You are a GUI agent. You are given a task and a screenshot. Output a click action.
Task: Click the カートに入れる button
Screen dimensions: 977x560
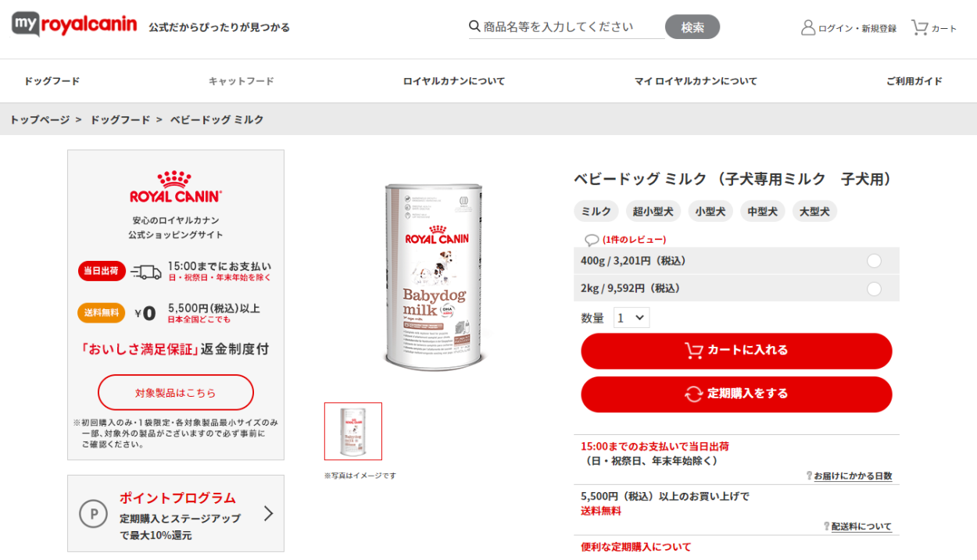point(736,351)
